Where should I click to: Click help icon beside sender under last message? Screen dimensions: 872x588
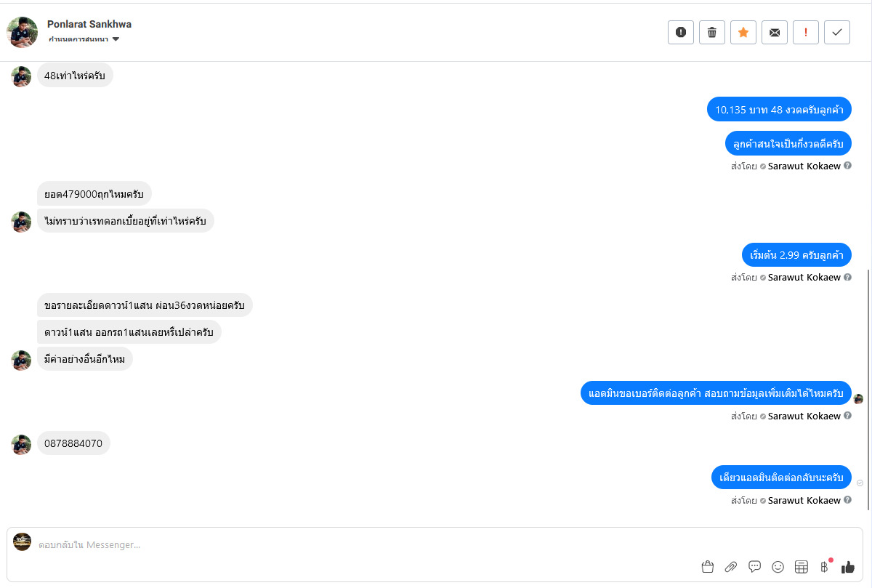(847, 500)
